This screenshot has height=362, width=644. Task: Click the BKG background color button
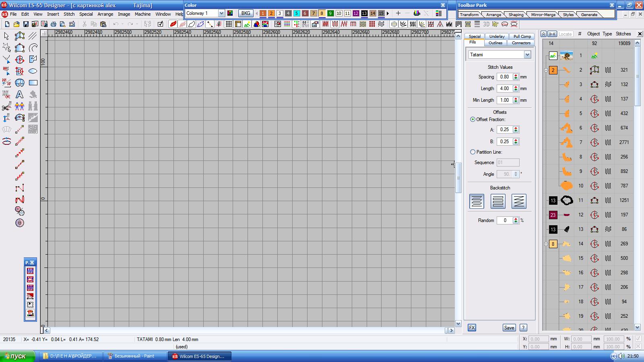[x=246, y=13]
